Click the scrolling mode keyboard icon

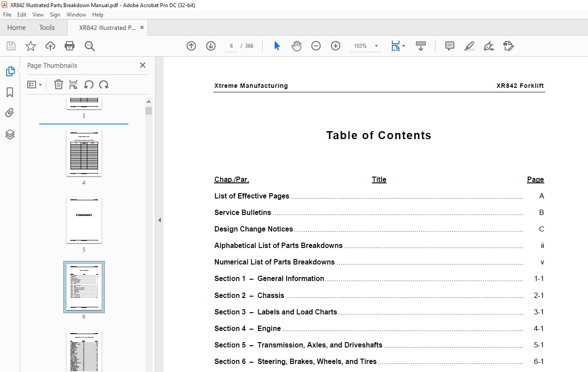(x=421, y=46)
